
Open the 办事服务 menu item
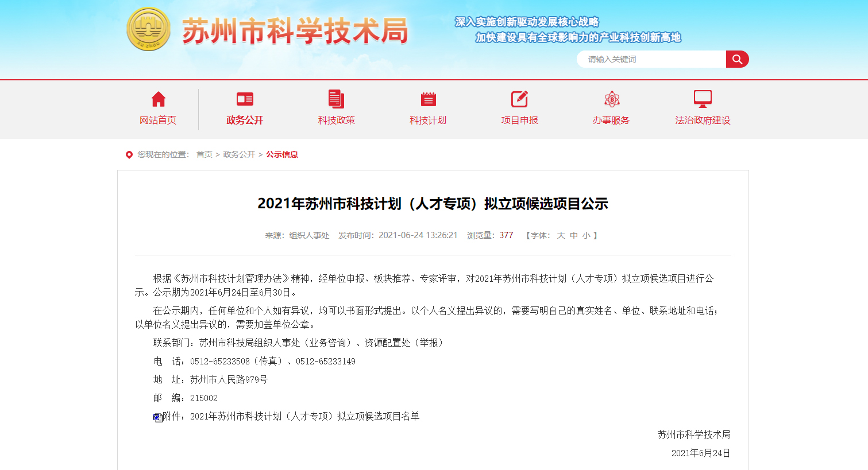[611, 120]
